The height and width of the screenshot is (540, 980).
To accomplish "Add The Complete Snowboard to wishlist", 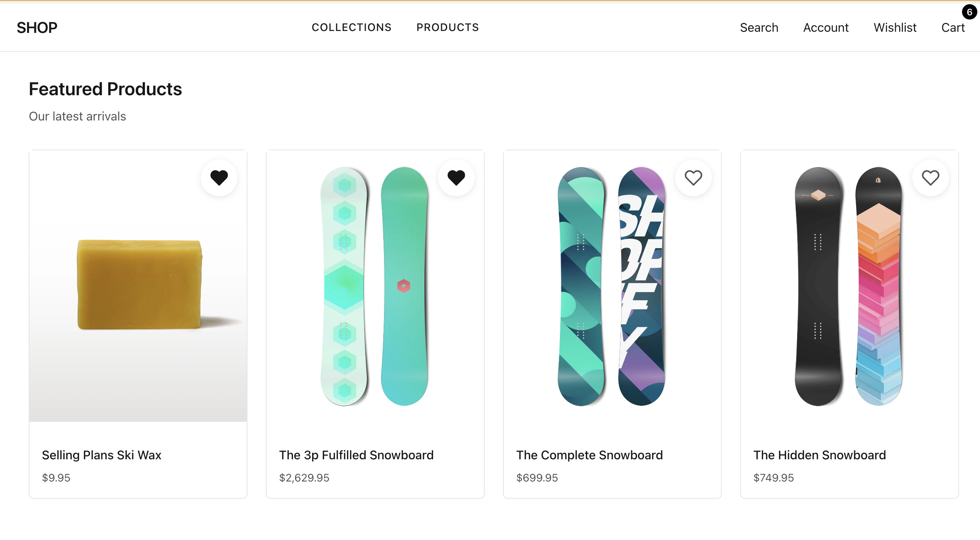I will (x=693, y=177).
